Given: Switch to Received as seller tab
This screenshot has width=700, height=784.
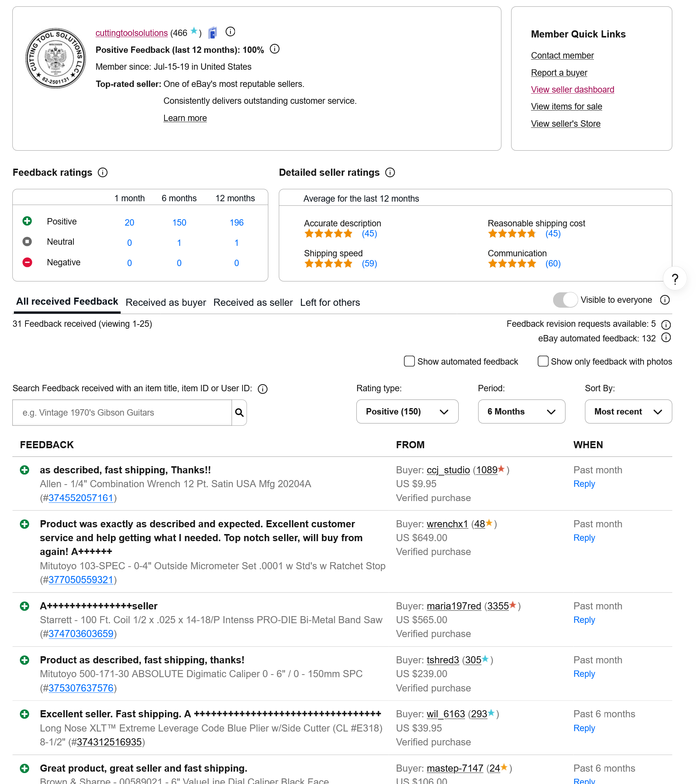Looking at the screenshot, I should point(253,302).
